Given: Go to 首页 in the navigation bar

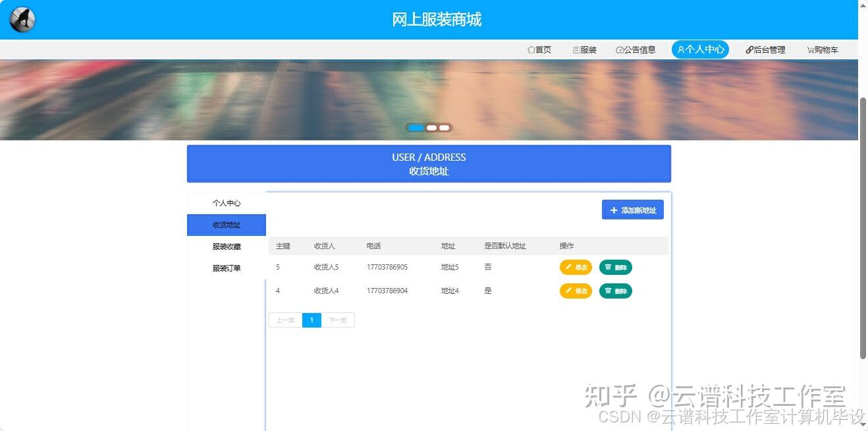Looking at the screenshot, I should [539, 50].
